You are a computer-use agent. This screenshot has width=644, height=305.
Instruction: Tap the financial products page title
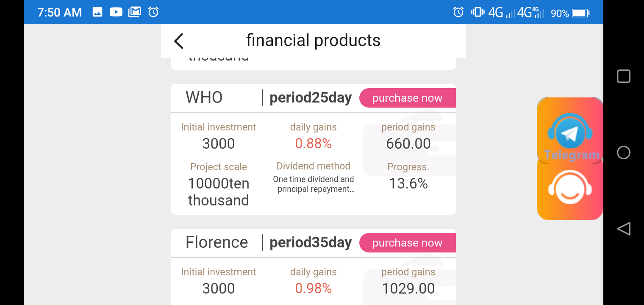point(313,41)
